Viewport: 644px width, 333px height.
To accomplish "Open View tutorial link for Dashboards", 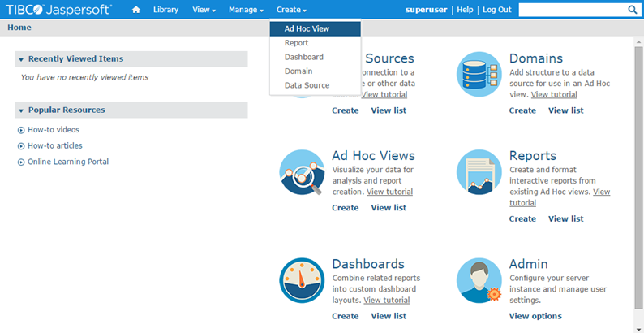I will pos(387,301).
